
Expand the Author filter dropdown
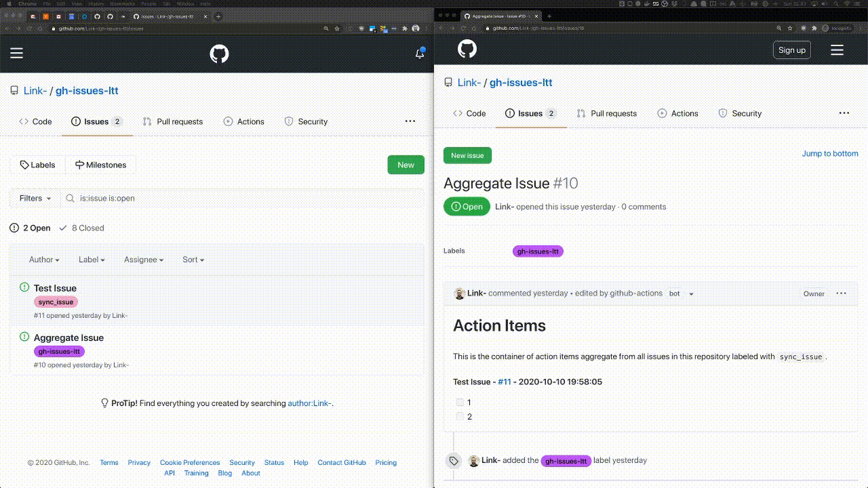(44, 260)
